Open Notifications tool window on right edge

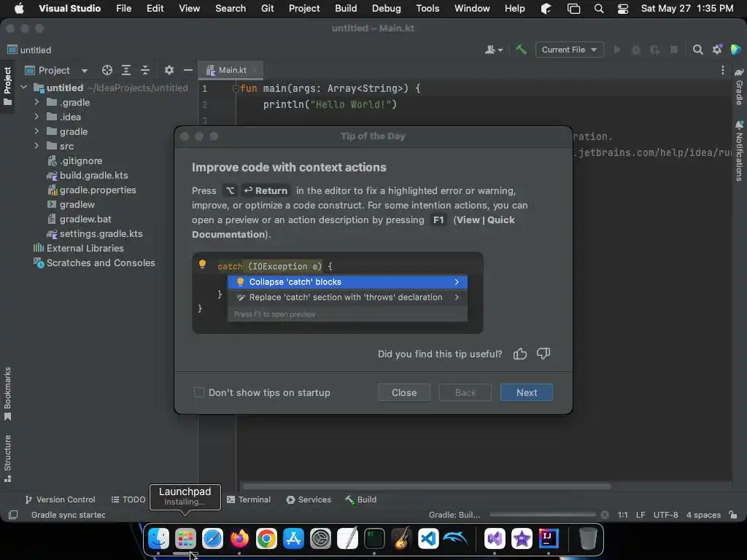[739, 151]
